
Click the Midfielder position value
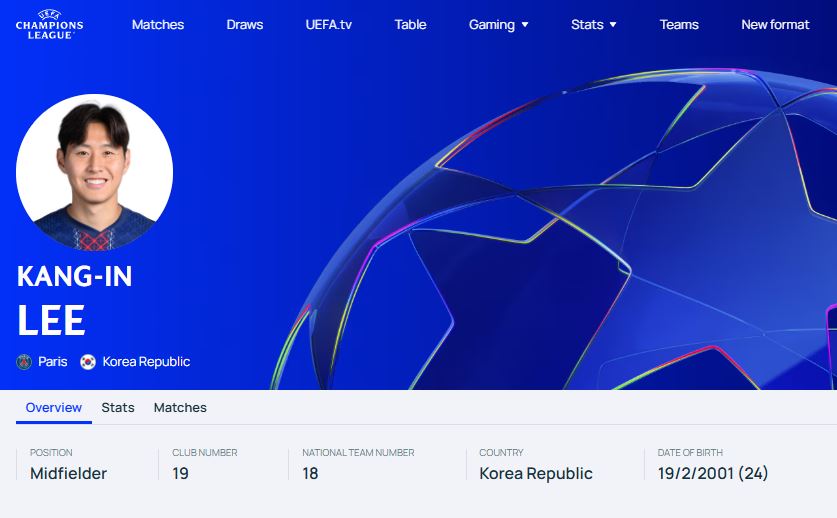pos(68,473)
